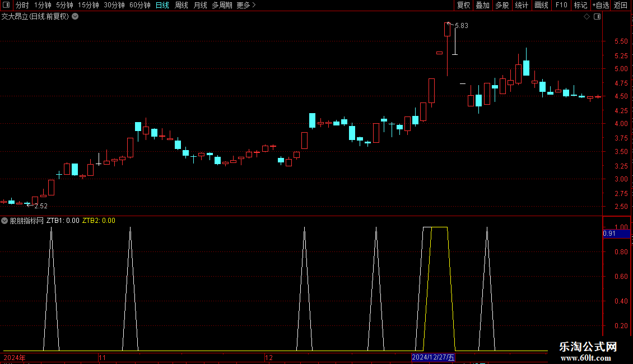Click the ZTB2: 0.00 indicator value

pyautogui.click(x=99, y=221)
